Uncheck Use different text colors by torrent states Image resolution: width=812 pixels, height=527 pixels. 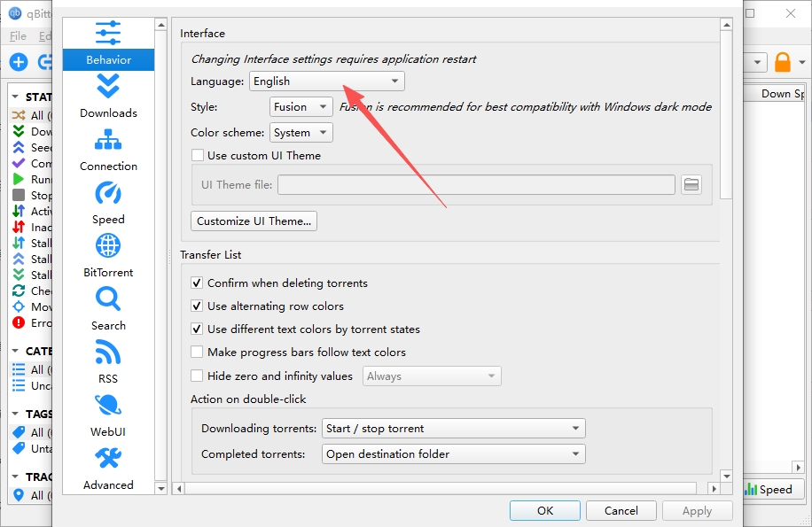coord(197,329)
